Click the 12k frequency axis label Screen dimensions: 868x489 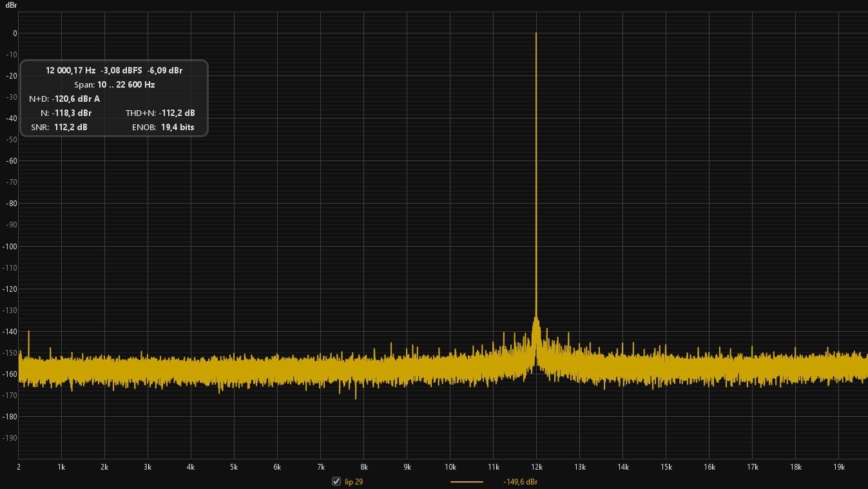coord(536,466)
